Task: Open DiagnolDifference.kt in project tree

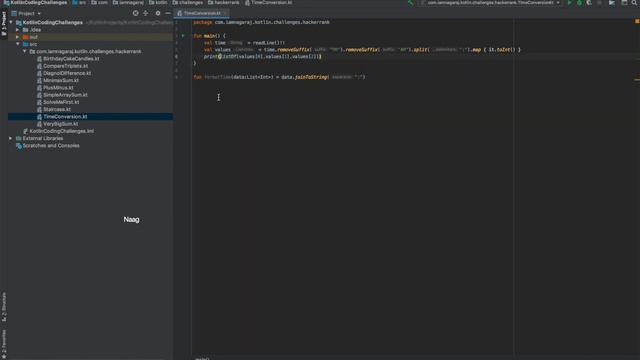Action: point(67,73)
